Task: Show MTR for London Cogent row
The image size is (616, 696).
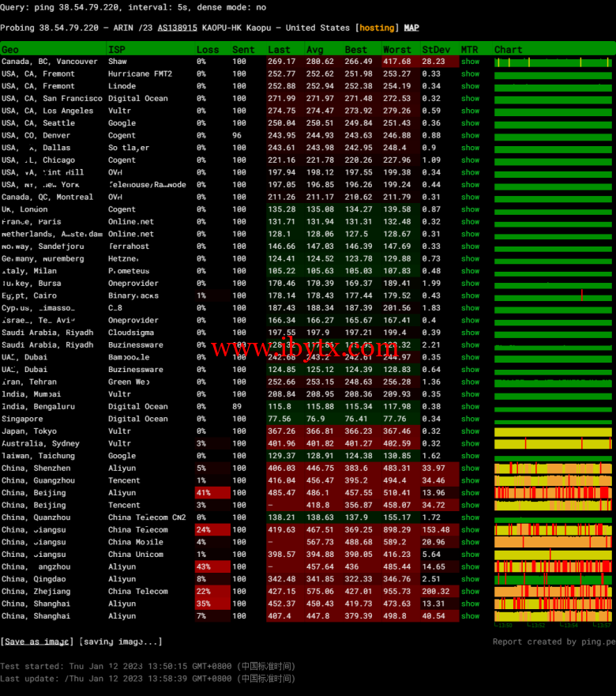Action: click(x=471, y=209)
